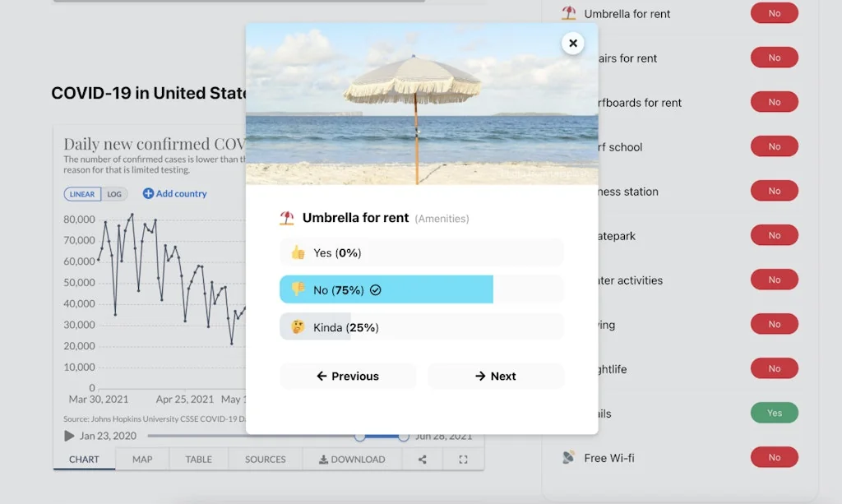This screenshot has height=504, width=842.
Task: Click 'Add country' on the COVID chart
Action: point(173,194)
